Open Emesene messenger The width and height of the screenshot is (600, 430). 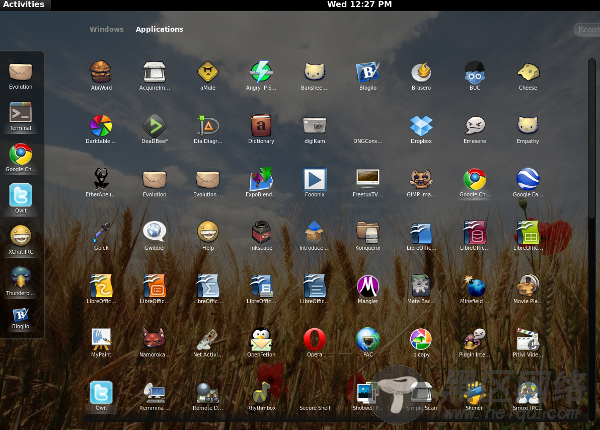coord(475,129)
